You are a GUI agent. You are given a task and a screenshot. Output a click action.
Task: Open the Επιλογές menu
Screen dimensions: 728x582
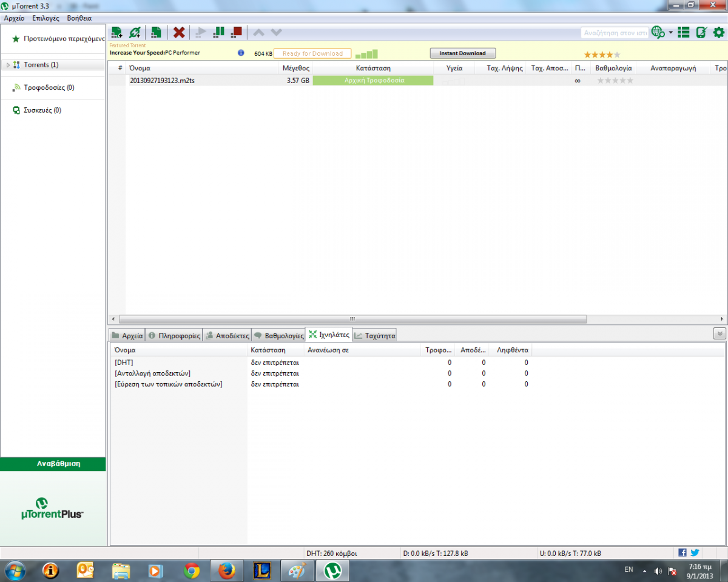tap(45, 18)
